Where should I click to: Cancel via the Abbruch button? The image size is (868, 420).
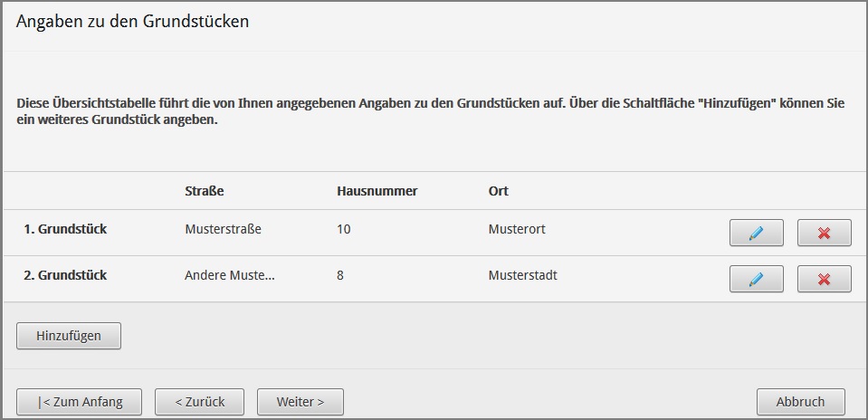click(800, 401)
